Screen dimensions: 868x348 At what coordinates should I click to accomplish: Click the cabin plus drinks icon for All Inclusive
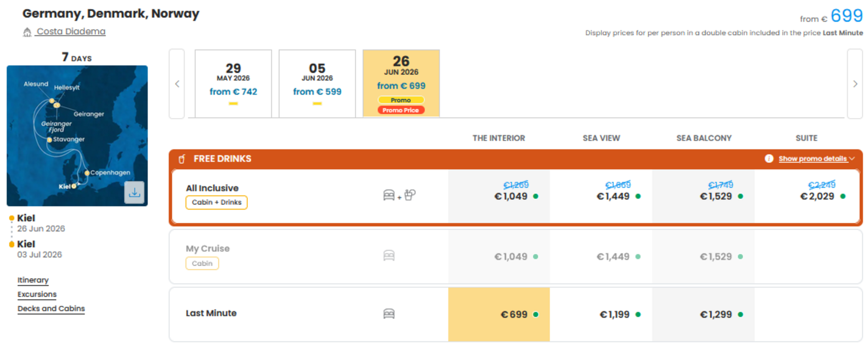click(x=399, y=195)
